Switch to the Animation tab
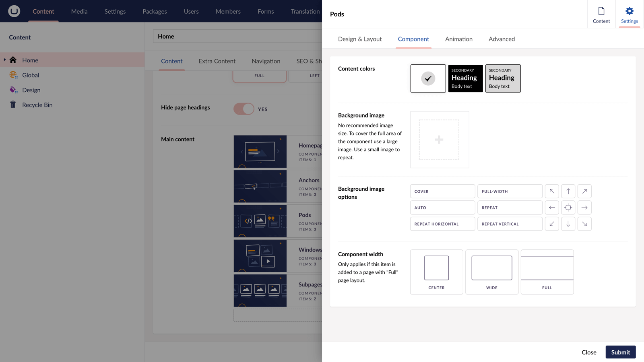The height and width of the screenshot is (362, 644). coord(458,39)
